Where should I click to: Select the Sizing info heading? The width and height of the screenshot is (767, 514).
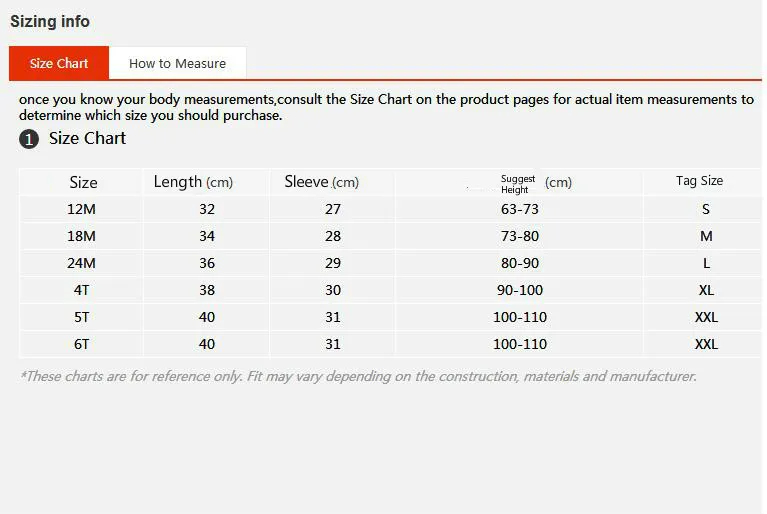point(50,22)
